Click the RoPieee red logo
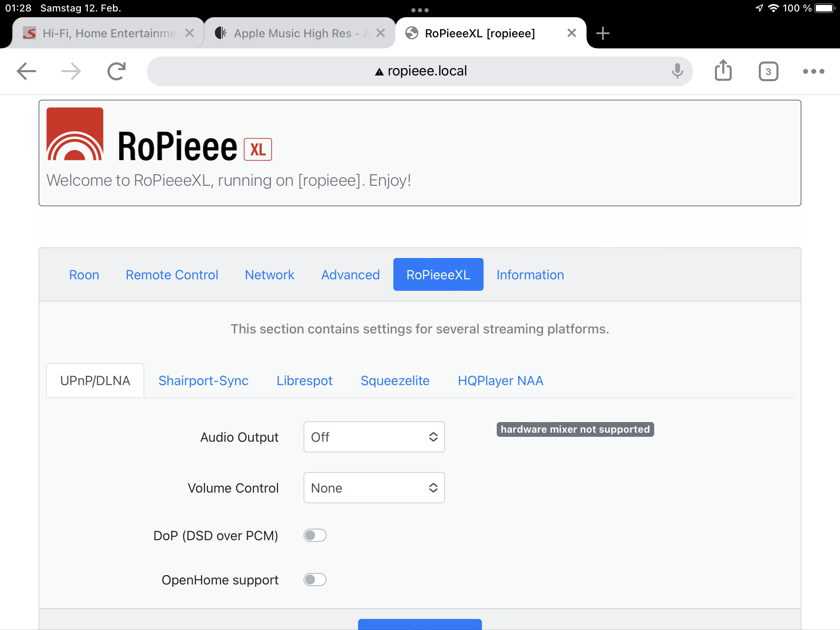This screenshot has height=630, width=840. [75, 134]
